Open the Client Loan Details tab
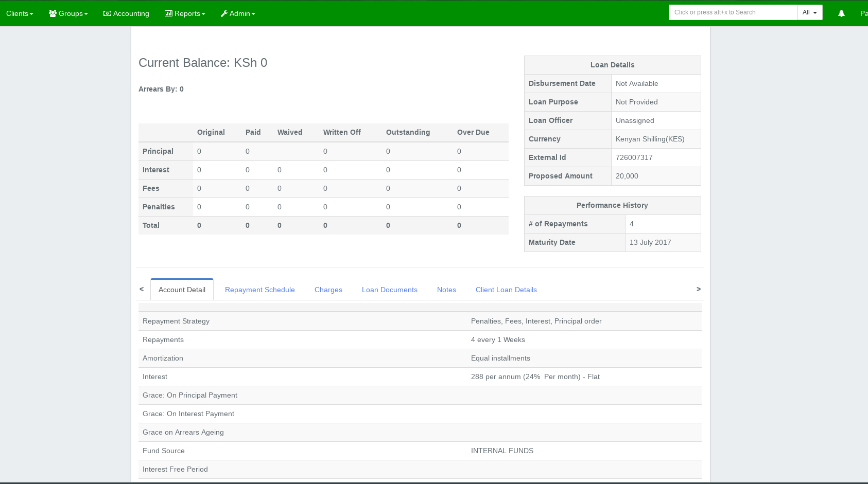This screenshot has width=868, height=484. (x=506, y=290)
